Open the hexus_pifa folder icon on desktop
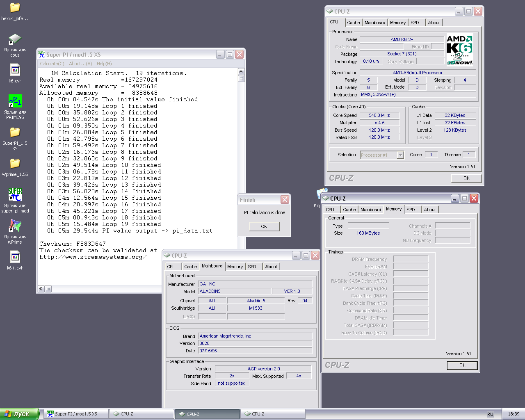The image size is (525, 420). click(x=15, y=8)
